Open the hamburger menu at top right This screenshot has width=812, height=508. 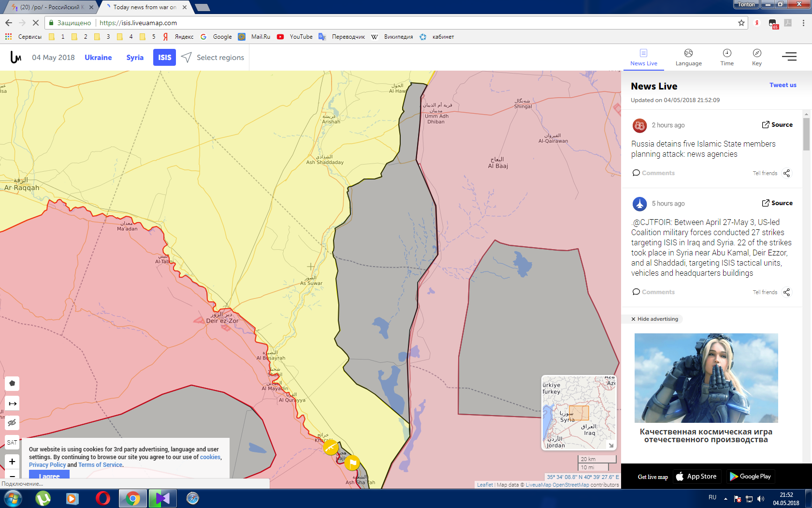[x=789, y=57]
